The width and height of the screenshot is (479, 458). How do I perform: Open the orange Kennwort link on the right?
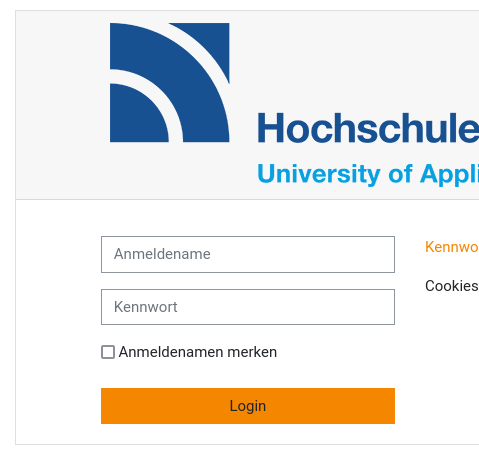(452, 247)
